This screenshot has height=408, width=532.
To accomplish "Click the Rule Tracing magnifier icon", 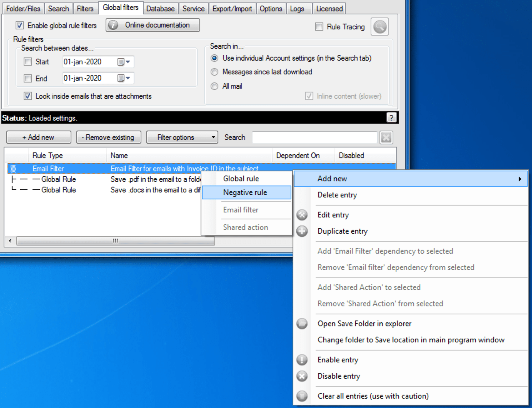I will 379,27.
